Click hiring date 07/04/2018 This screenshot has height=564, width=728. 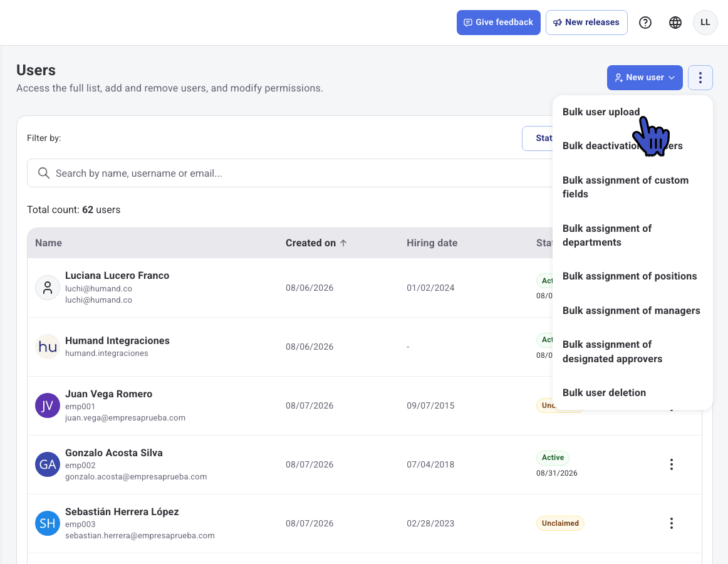430,464
